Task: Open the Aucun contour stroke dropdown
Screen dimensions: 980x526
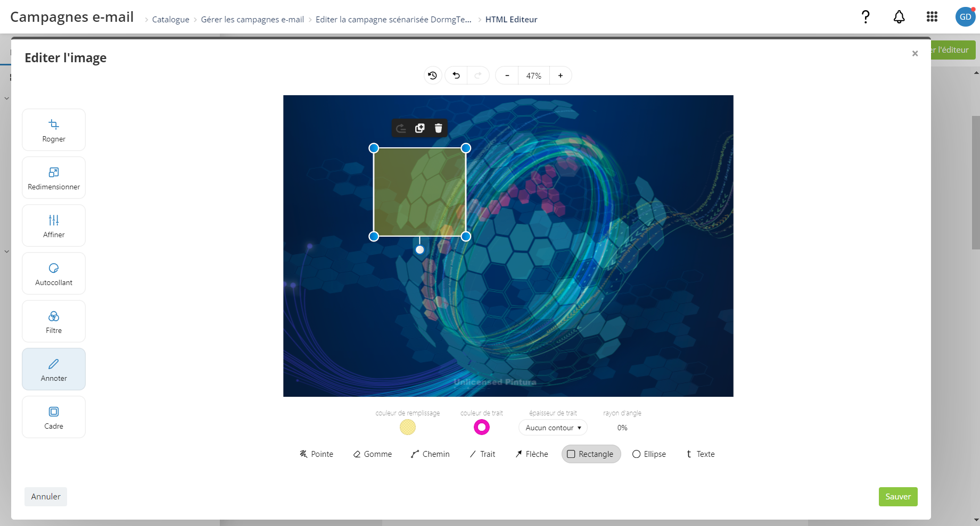Action: [x=553, y=428]
